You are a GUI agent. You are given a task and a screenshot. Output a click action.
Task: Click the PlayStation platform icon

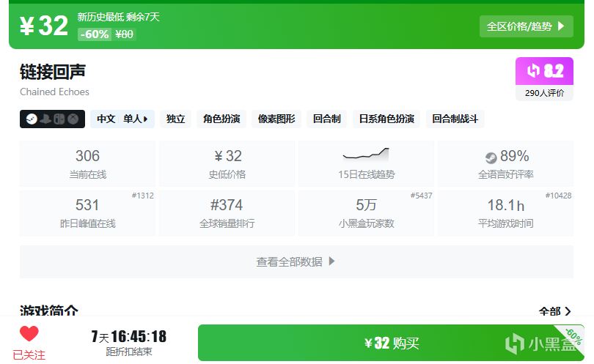[x=45, y=119]
